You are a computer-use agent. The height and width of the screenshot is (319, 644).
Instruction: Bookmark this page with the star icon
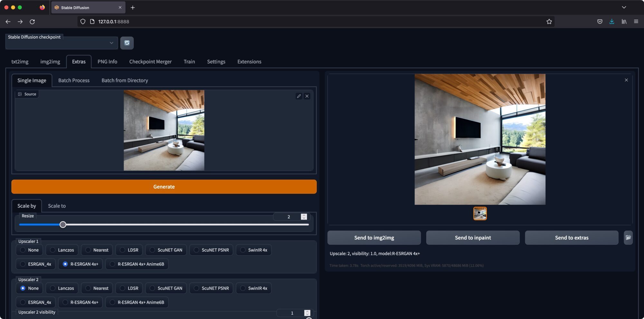[549, 22]
